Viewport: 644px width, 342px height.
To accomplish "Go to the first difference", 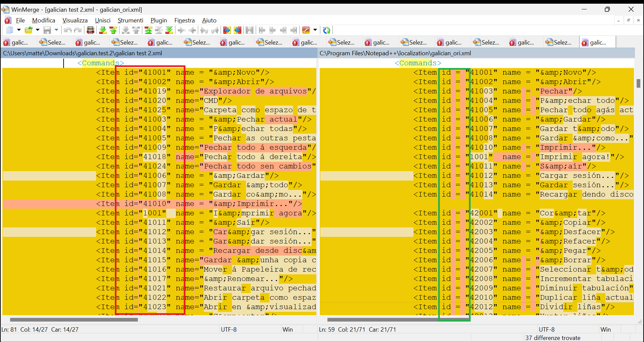I will 148,30.
